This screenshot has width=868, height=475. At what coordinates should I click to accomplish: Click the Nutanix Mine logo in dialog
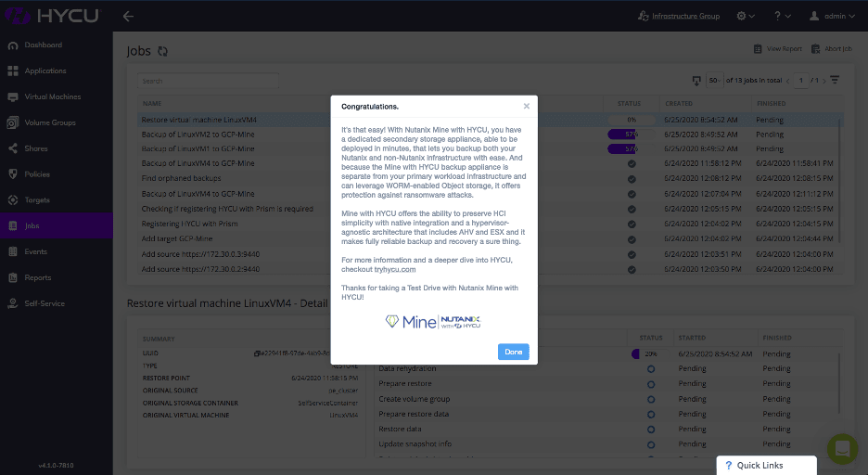(433, 322)
